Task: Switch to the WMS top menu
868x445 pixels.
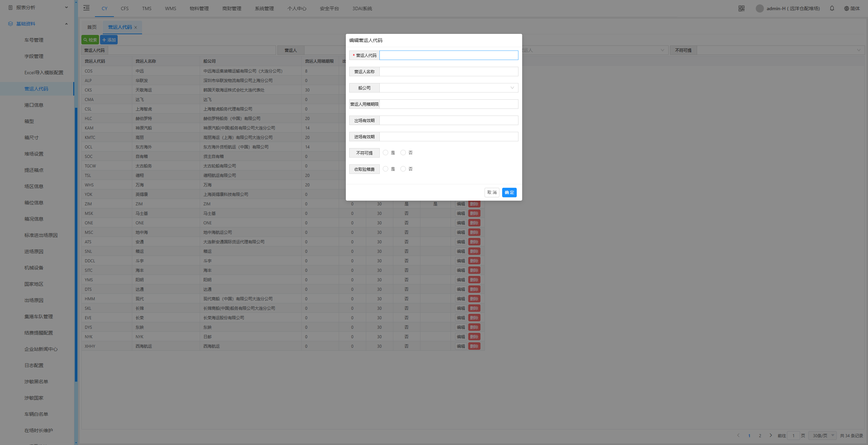Action: tap(171, 8)
